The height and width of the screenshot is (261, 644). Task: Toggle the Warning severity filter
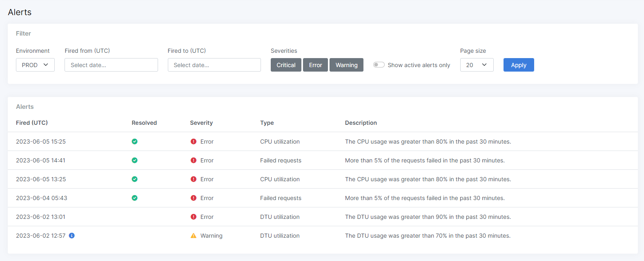(x=346, y=65)
